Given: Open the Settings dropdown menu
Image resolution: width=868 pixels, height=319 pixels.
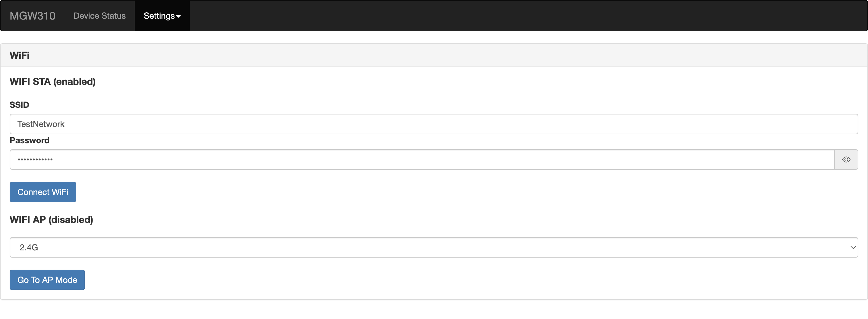Looking at the screenshot, I should pos(159,16).
